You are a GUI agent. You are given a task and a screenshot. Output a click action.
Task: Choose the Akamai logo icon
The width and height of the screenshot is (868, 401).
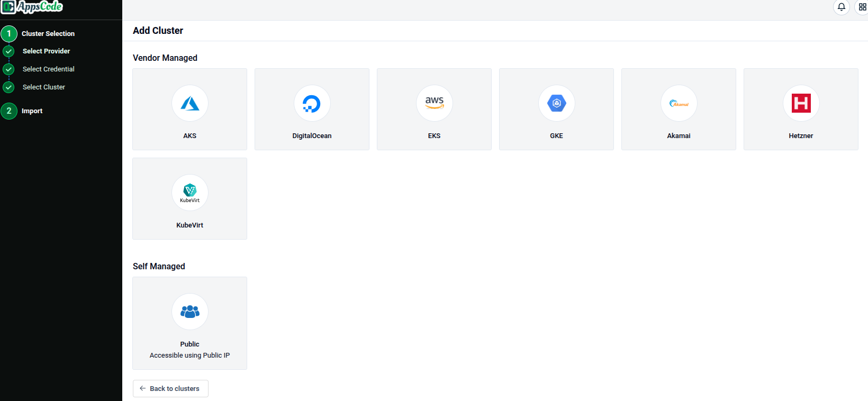click(x=679, y=103)
